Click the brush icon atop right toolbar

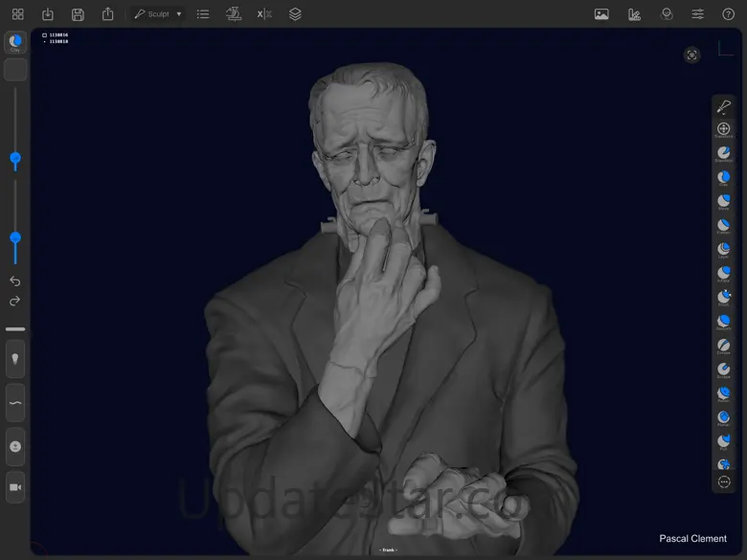coord(724,107)
